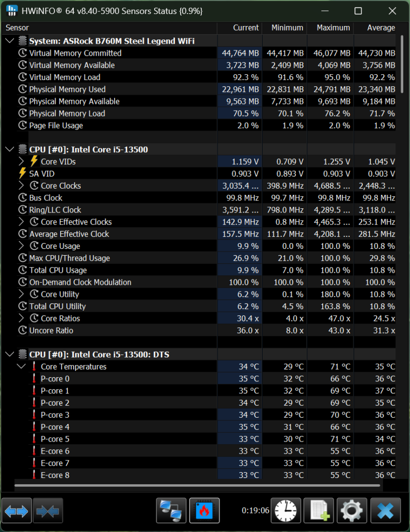Expand the Core Clocks row

tap(21, 186)
